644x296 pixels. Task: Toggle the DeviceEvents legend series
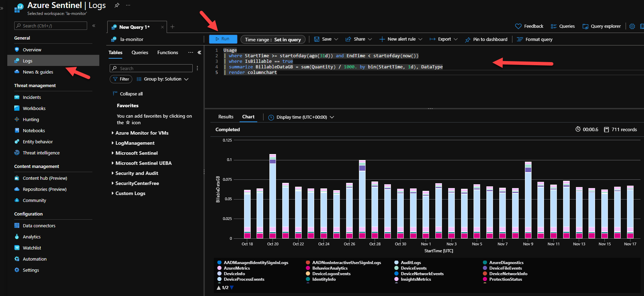point(413,268)
